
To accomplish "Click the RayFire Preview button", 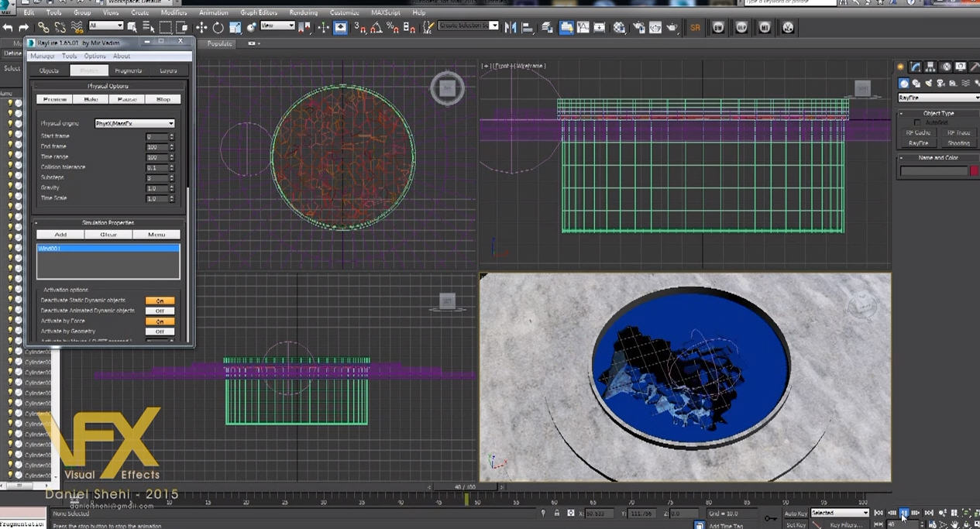I will tap(54, 99).
